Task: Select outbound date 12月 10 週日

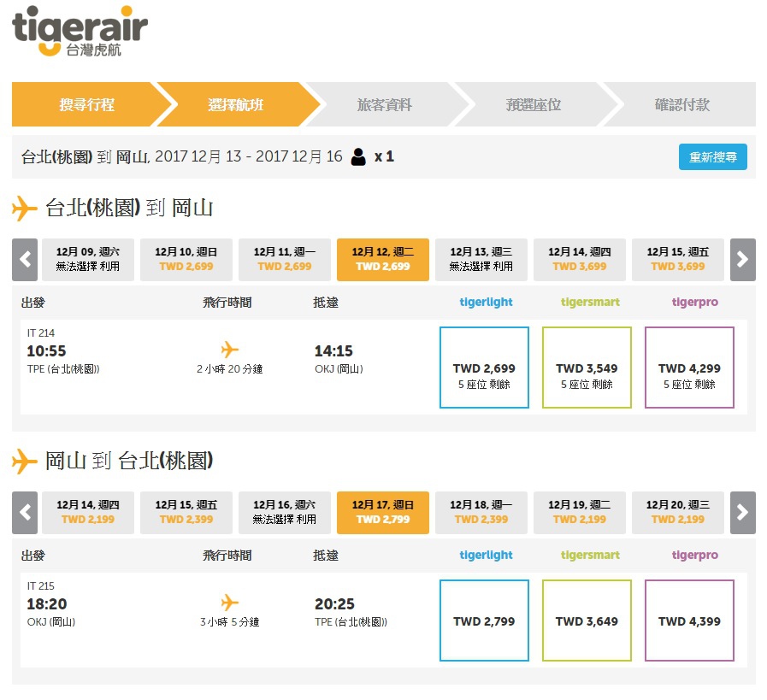Action: click(186, 260)
